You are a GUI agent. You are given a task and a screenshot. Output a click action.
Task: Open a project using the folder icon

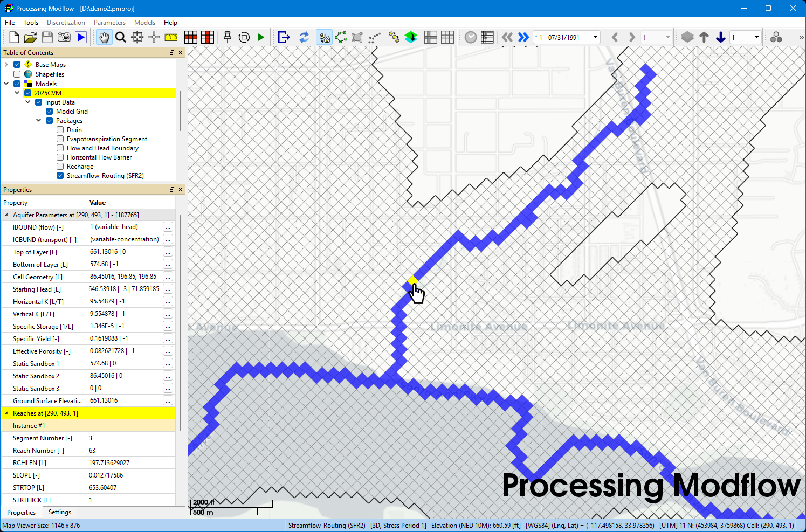(x=31, y=37)
